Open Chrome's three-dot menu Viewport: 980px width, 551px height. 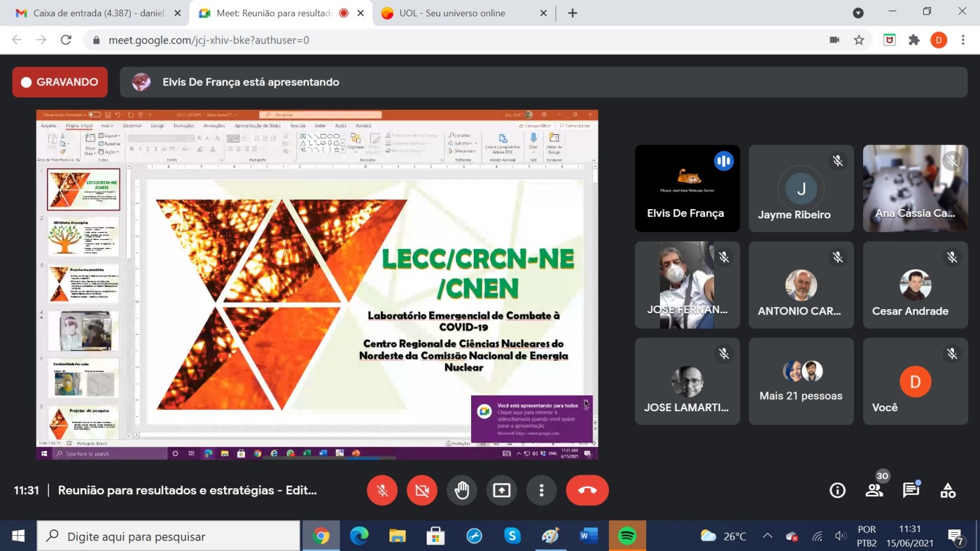click(963, 40)
